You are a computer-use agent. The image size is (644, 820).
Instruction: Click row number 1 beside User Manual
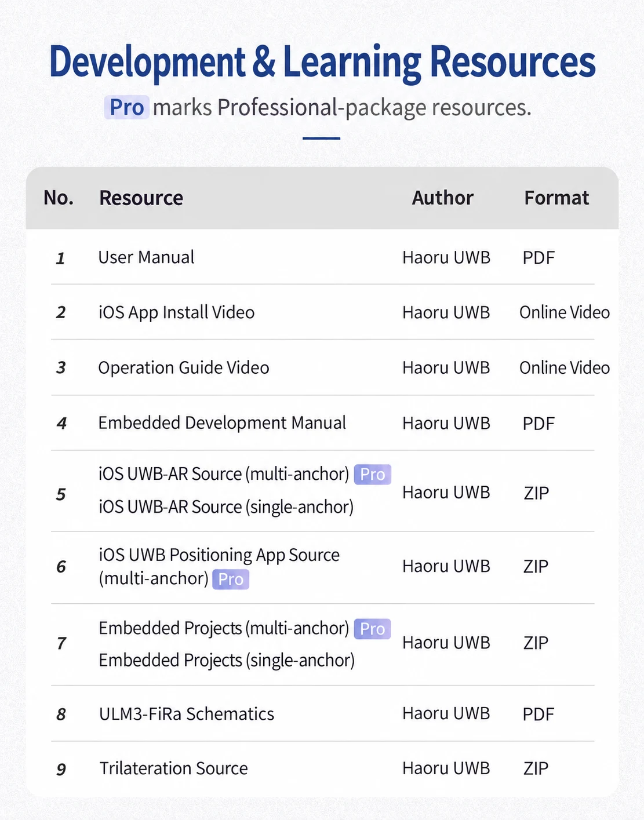[x=60, y=258]
